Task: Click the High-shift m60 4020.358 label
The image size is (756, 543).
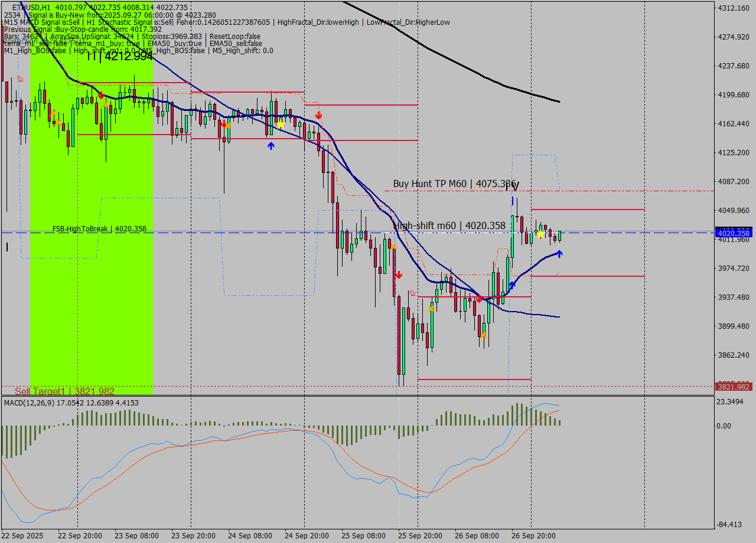Action: click(x=450, y=225)
